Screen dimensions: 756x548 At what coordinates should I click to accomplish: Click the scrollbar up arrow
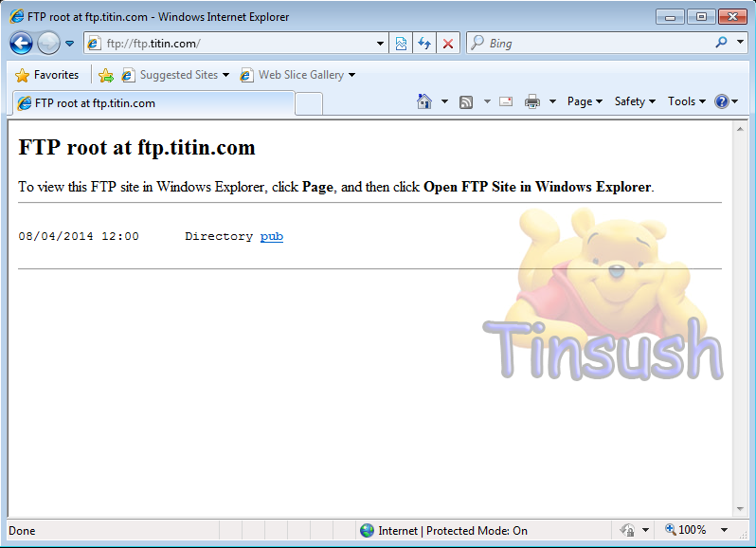740,129
